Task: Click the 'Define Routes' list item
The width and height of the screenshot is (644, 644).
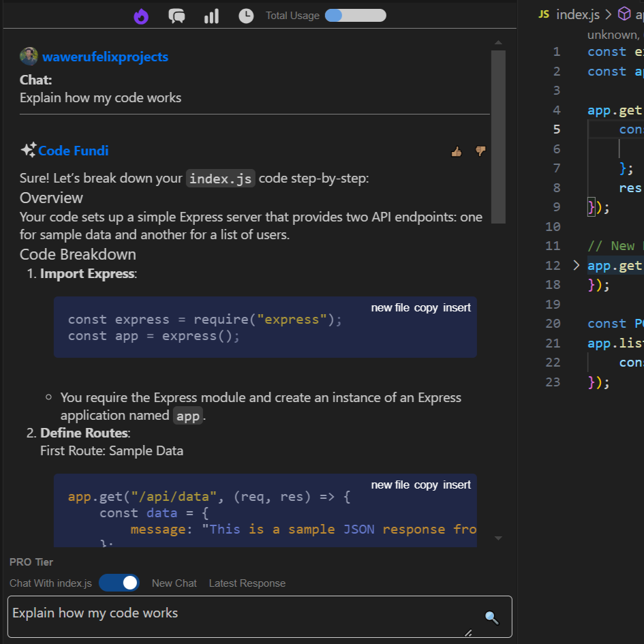Action: tap(85, 433)
